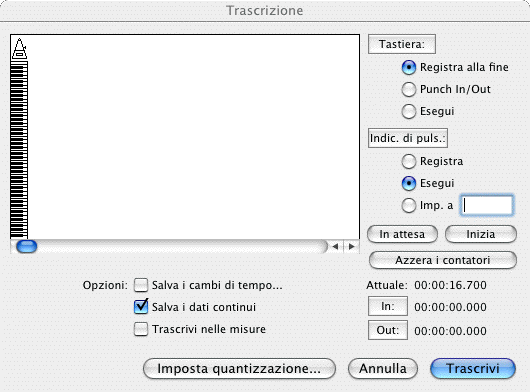Image resolution: width=530 pixels, height=392 pixels.
Task: Click the blue horizontal scrollbar thumb
Action: click(x=26, y=247)
